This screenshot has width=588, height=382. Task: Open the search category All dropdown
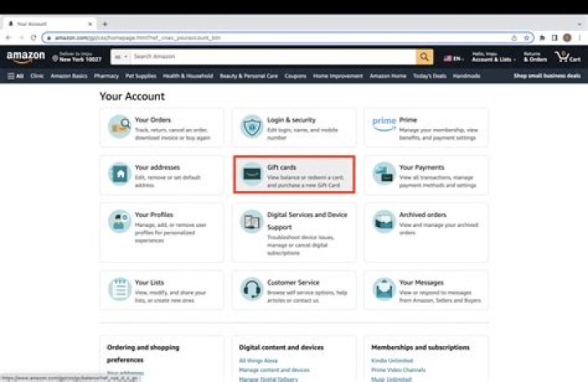click(x=120, y=57)
